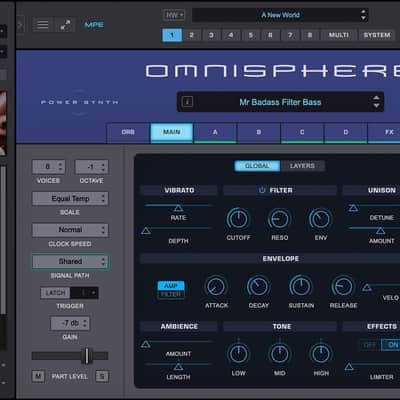Switch to the MAIN tab

coord(172,132)
